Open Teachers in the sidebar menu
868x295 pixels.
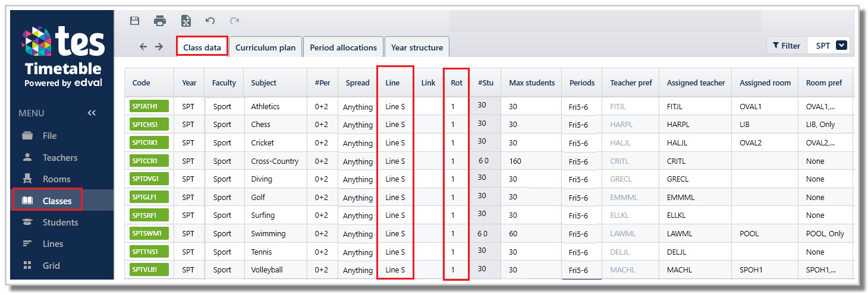(60, 157)
